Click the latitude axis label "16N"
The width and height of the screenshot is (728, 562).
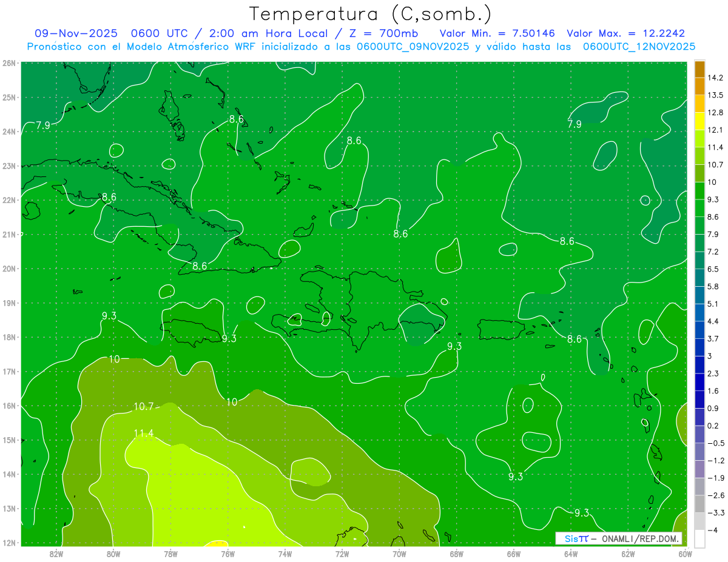tap(9, 406)
